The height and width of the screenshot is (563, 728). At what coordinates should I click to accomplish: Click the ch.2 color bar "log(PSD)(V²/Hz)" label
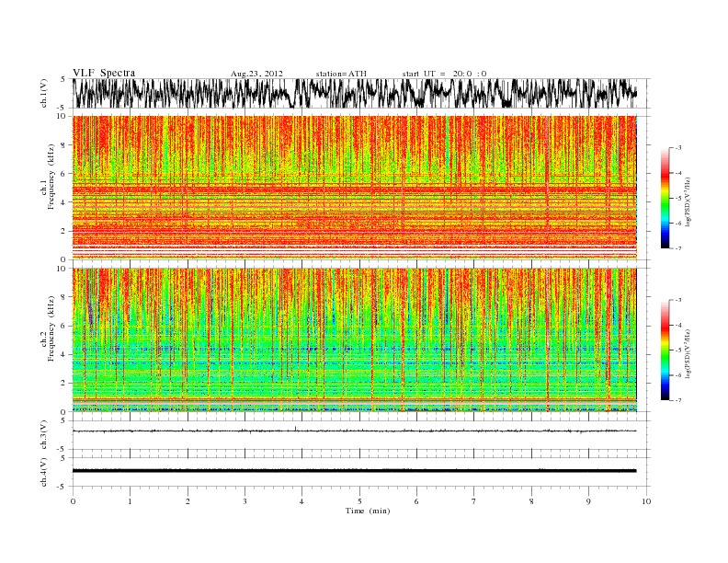coord(688,353)
